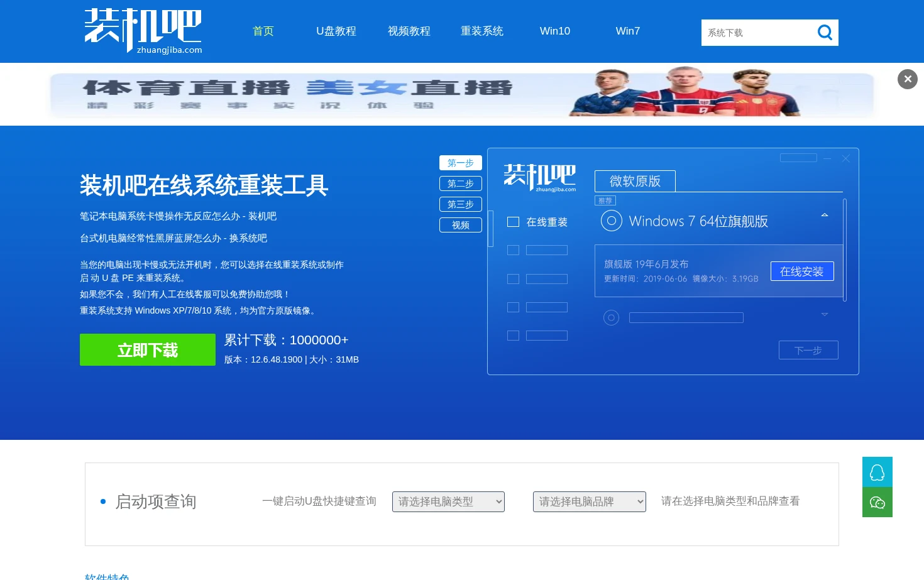This screenshot has width=924, height=580.
Task: Click 累计下载：1000000+ text
Action: click(287, 340)
